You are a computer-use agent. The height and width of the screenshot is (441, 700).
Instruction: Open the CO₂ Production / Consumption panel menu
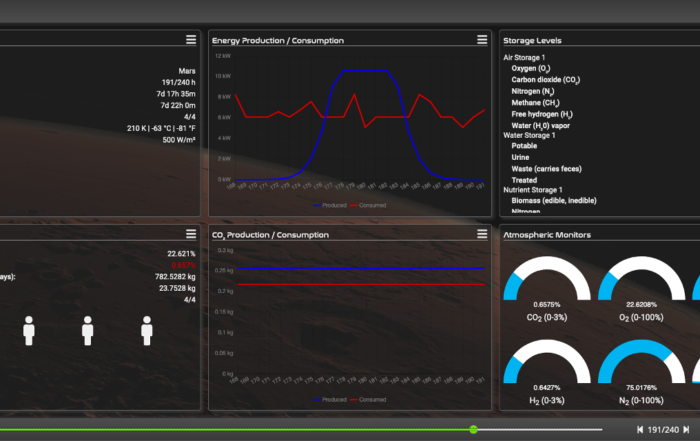483,234
